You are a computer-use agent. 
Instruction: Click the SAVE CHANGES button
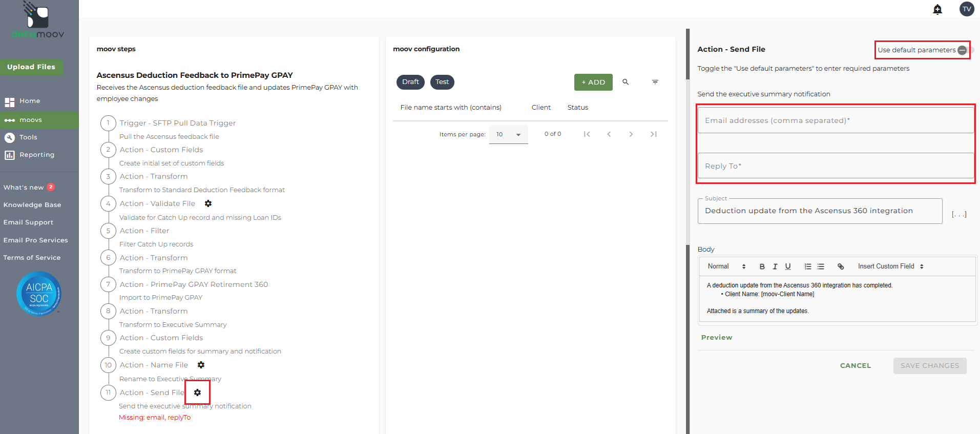pyautogui.click(x=930, y=366)
